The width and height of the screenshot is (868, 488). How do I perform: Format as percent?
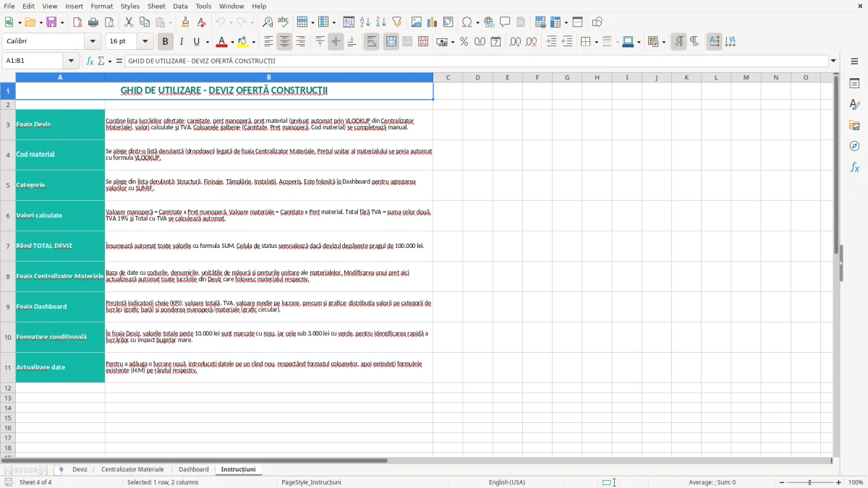click(464, 42)
